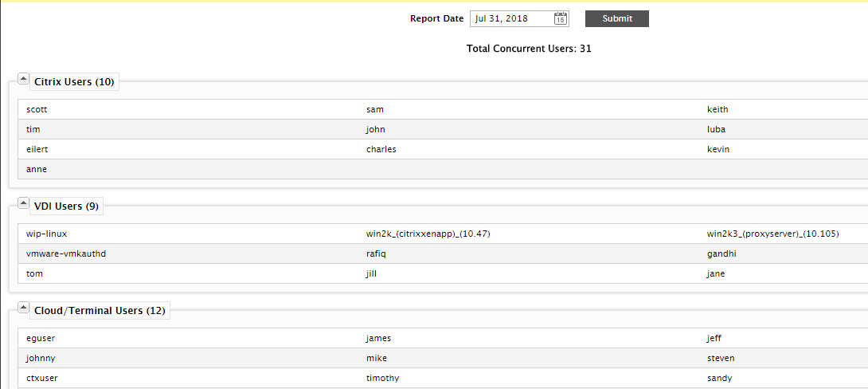Select Cloud/Terminal user timothy

tap(382, 378)
